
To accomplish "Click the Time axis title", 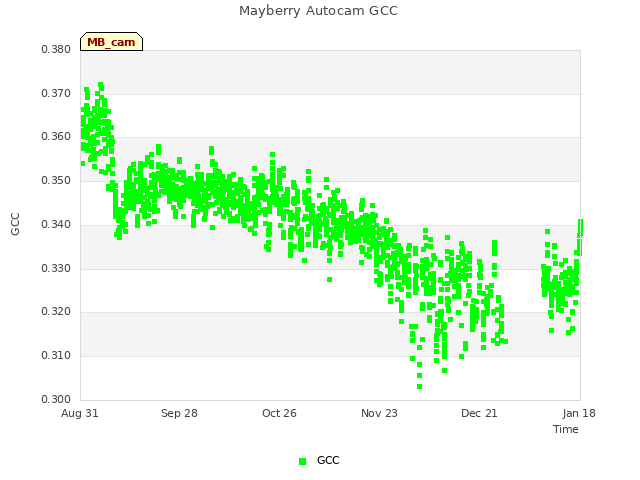I will coord(566,429).
